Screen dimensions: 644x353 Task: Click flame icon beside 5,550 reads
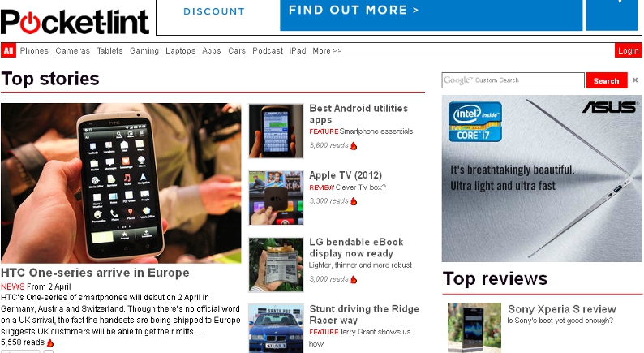pyautogui.click(x=50, y=342)
